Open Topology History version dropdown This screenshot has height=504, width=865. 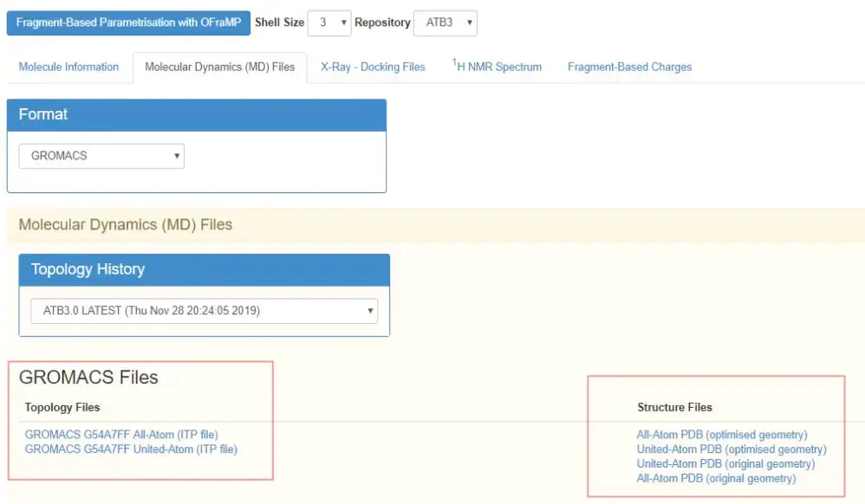204,311
